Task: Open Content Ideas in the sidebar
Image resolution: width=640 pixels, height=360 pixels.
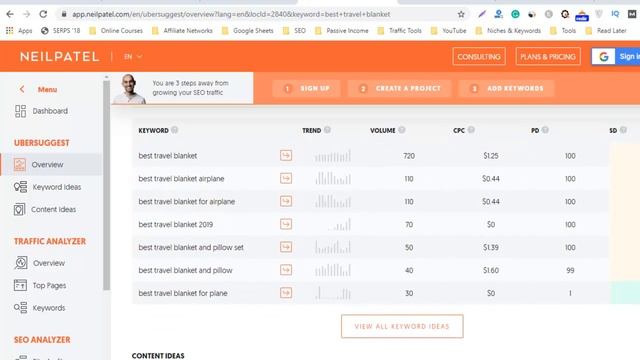Action: (x=45, y=209)
